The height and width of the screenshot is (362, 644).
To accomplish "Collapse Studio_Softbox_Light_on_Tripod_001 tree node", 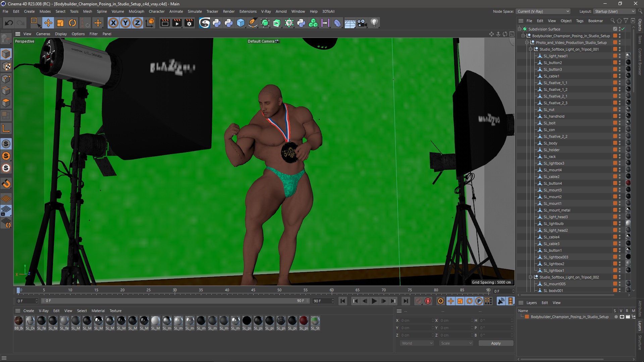I will point(531,49).
